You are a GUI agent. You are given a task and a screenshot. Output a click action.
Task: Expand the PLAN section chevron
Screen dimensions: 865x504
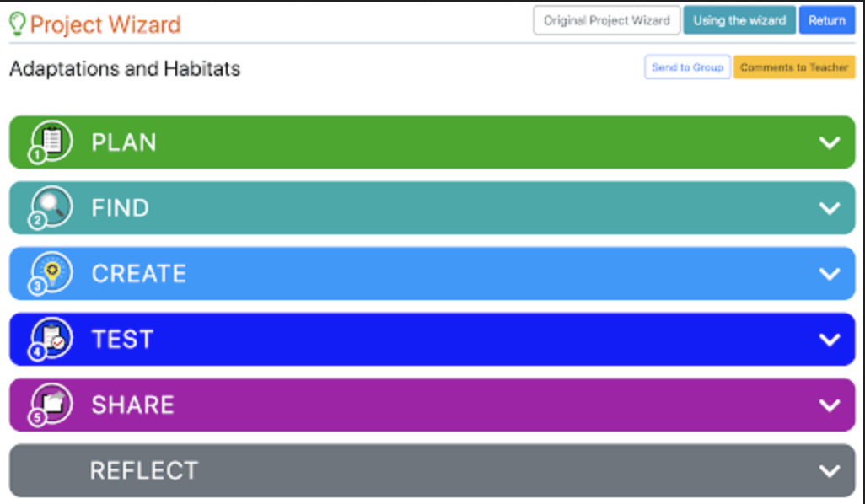[830, 142]
